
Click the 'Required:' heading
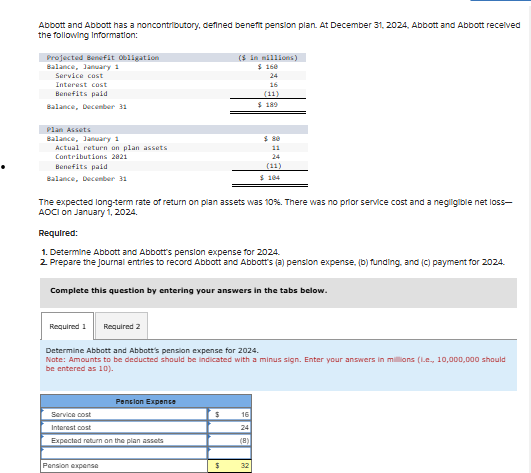(x=58, y=233)
